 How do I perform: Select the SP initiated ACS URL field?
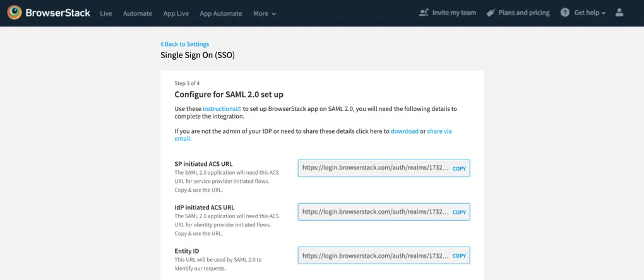pos(384,168)
